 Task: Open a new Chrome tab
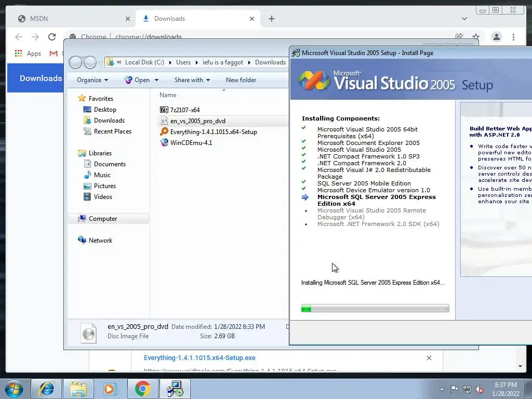click(x=271, y=19)
